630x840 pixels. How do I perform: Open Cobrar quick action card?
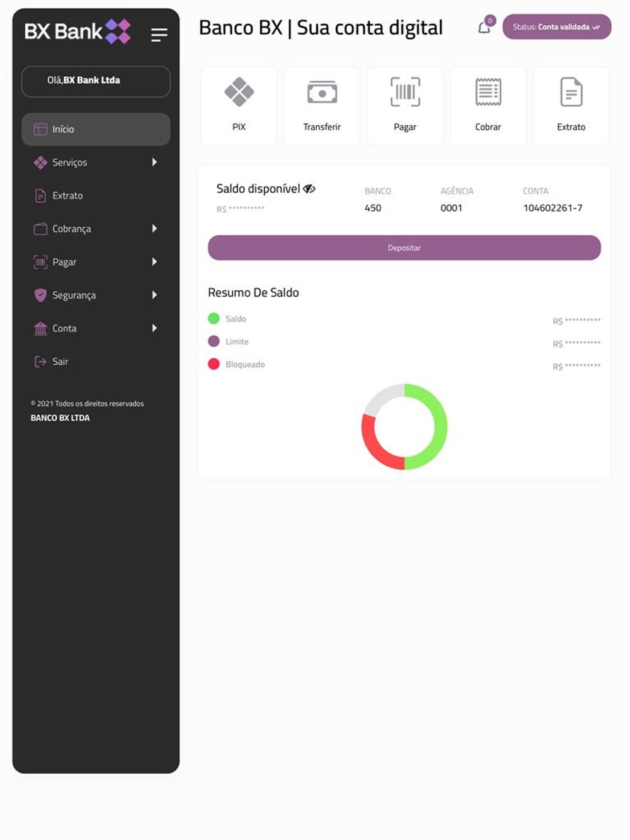[x=488, y=106]
